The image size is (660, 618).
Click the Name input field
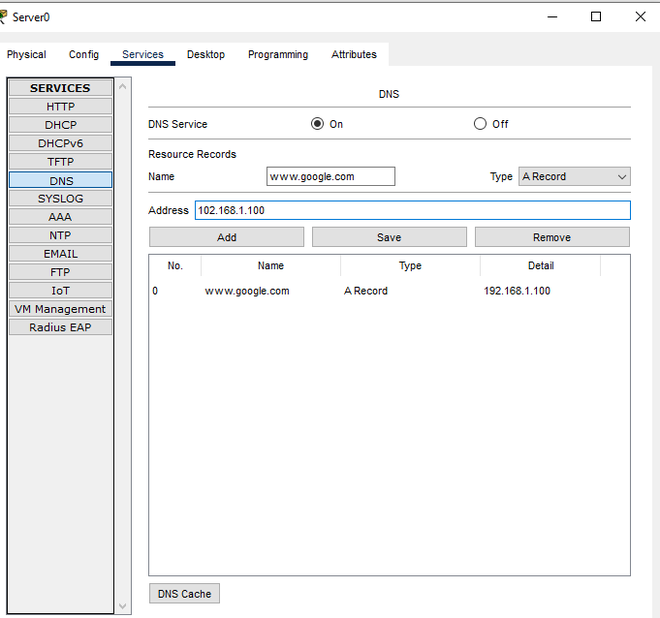tap(331, 177)
